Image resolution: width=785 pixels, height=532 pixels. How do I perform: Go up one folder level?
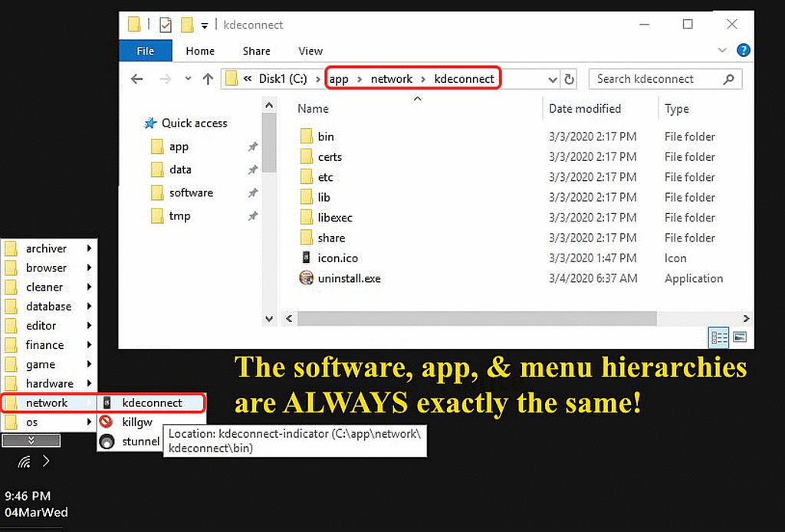point(208,79)
